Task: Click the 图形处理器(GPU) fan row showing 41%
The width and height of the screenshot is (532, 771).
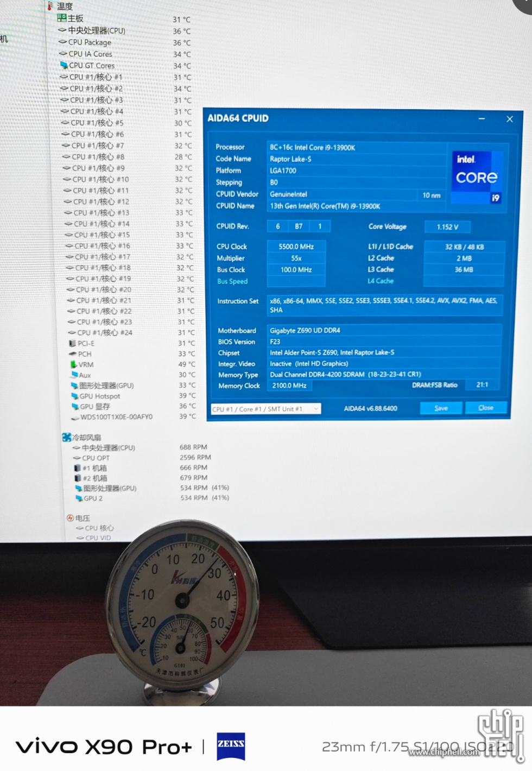Action: pyautogui.click(x=152, y=488)
